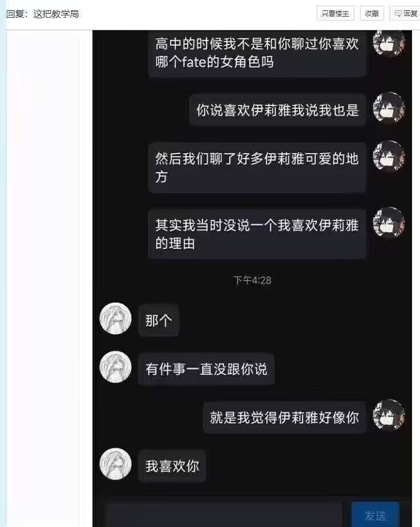Viewport: 420px width, 527px height.
Task: Focus the chat message input field
Action: pos(224,515)
